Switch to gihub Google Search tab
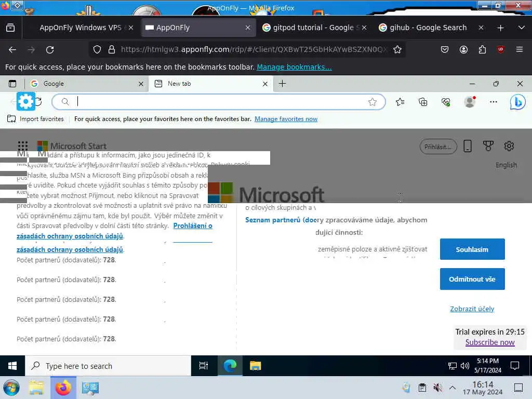 coord(428,28)
